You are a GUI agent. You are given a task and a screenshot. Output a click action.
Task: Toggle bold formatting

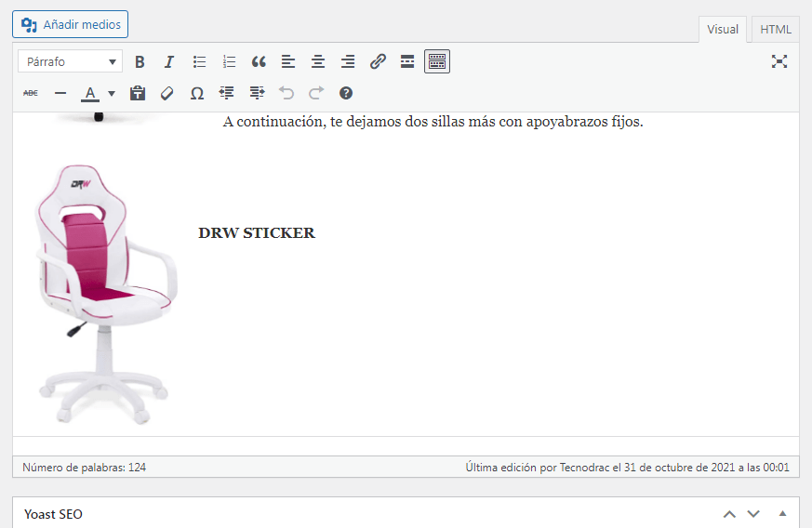point(140,61)
